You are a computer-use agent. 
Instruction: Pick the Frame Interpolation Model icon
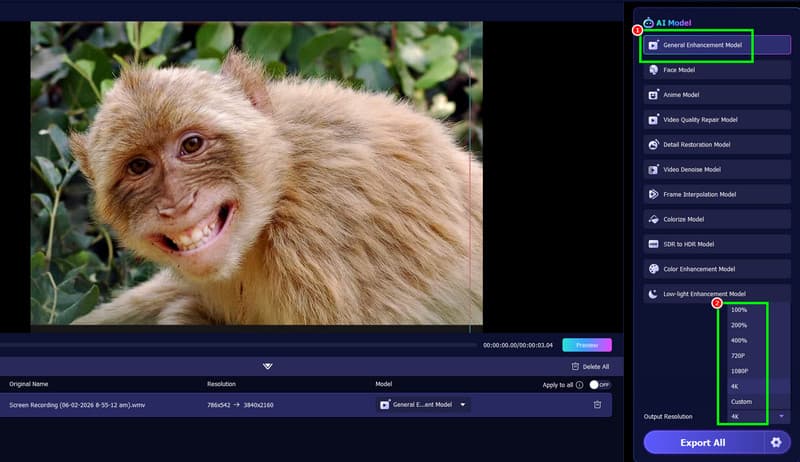653,194
